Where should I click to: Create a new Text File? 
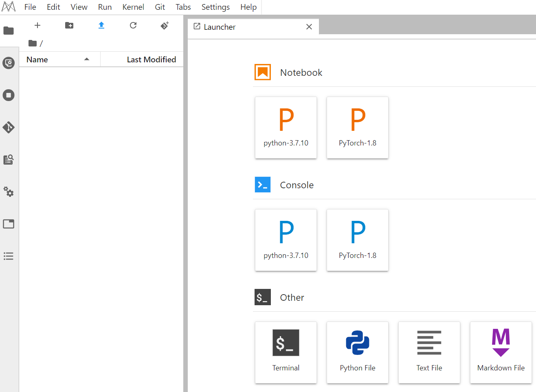[429, 352]
